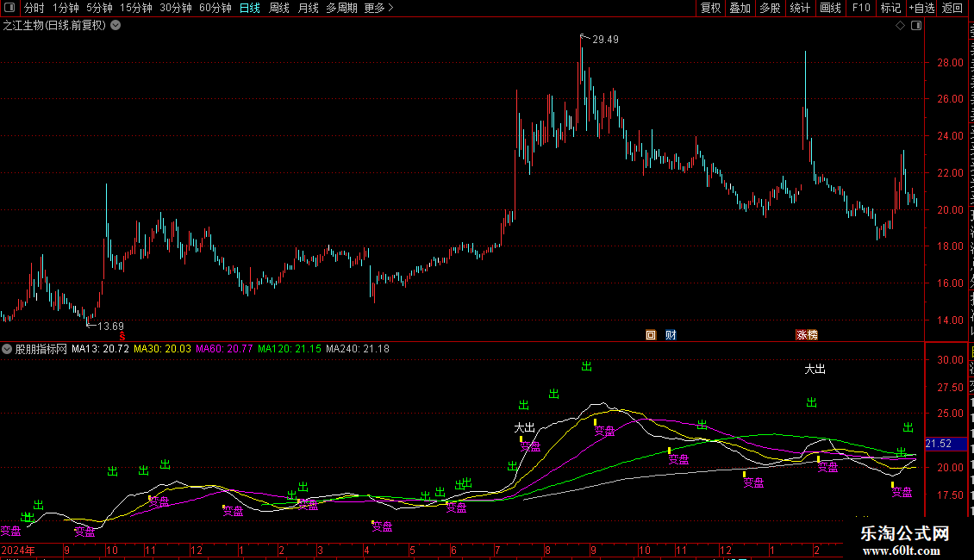
Task: Toggle the 复权 price adjustment option
Action: (x=710, y=8)
